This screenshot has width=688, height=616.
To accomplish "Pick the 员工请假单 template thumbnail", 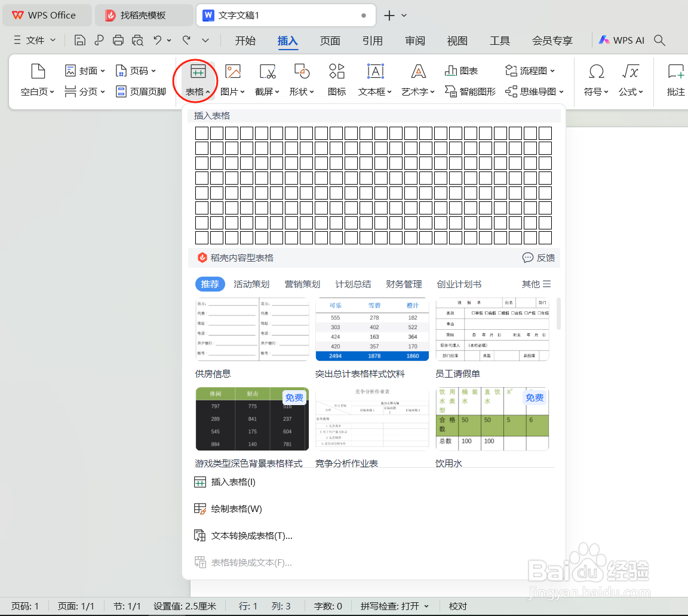I will pyautogui.click(x=492, y=329).
